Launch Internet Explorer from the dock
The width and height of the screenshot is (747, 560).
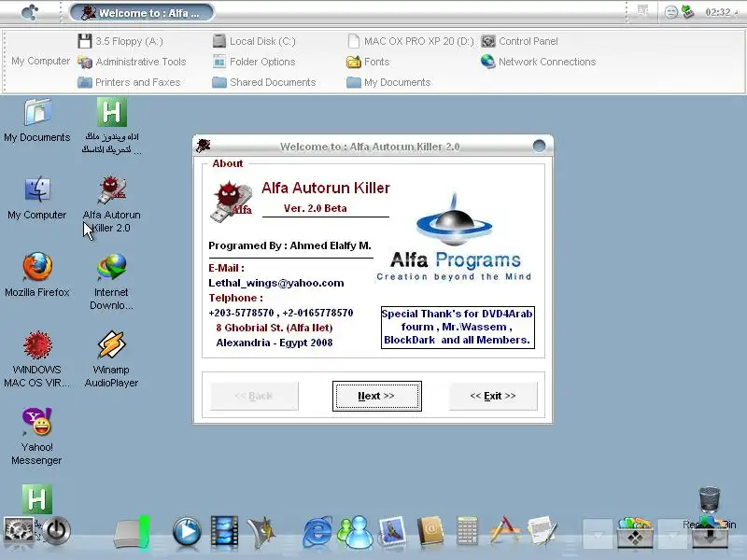(317, 531)
